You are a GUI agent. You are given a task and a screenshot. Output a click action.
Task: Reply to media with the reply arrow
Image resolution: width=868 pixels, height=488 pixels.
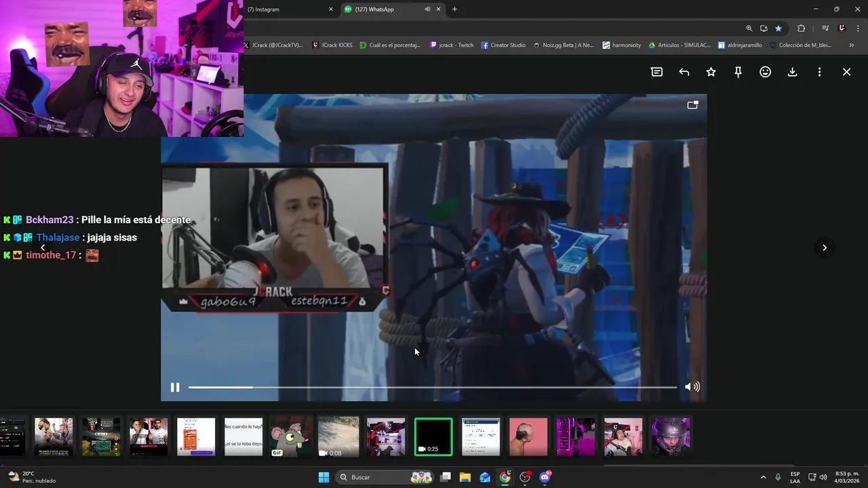coord(684,72)
